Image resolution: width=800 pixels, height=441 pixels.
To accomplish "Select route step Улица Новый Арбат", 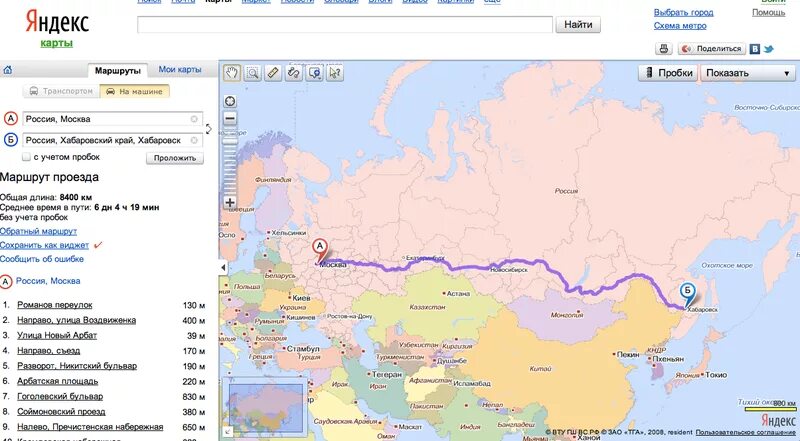I will click(x=57, y=335).
